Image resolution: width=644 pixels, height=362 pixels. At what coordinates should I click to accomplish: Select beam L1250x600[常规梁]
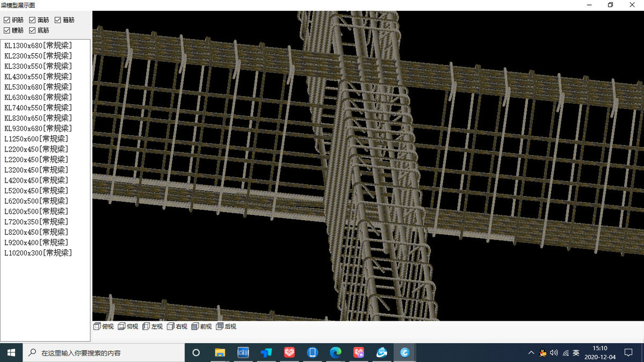pos(36,139)
